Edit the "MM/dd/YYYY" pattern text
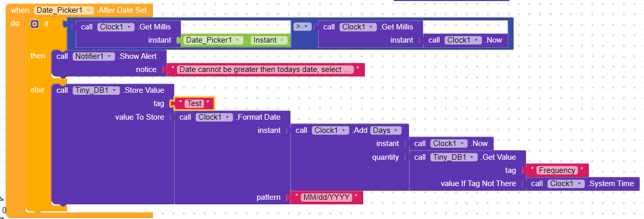 (x=326, y=197)
